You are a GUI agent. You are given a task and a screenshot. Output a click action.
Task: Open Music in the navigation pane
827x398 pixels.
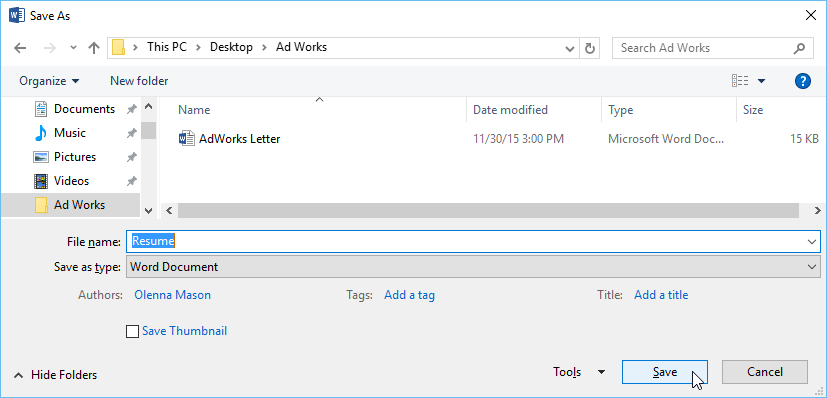point(70,133)
